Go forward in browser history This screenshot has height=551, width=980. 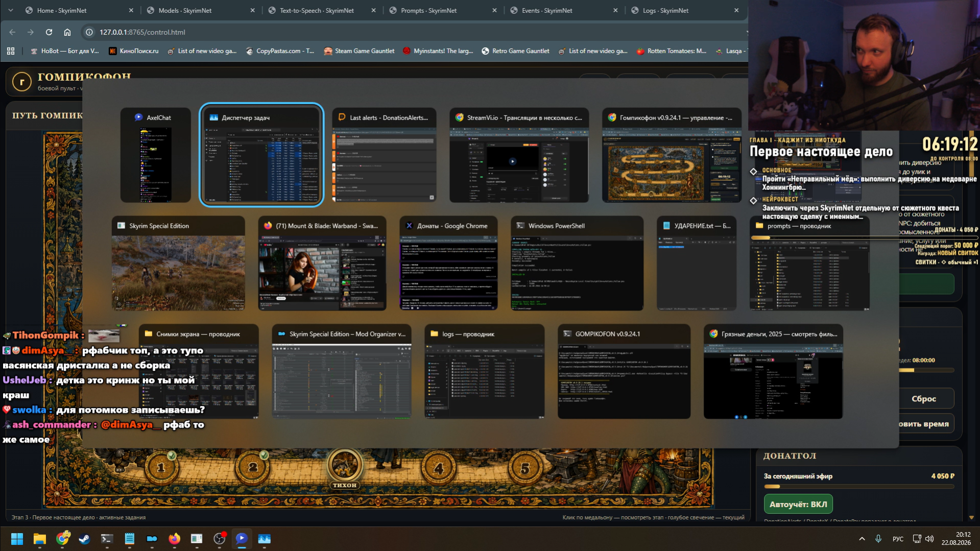click(31, 32)
